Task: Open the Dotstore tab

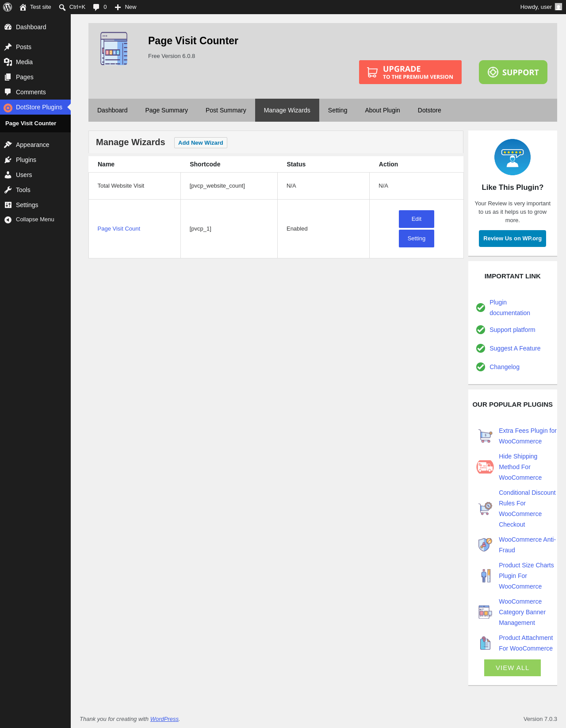Action: click(429, 110)
